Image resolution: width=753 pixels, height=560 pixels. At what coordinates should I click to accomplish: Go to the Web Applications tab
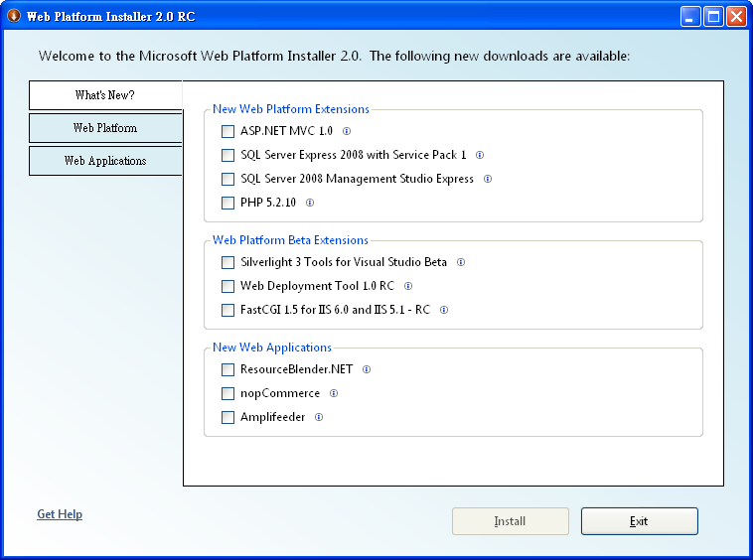click(105, 161)
